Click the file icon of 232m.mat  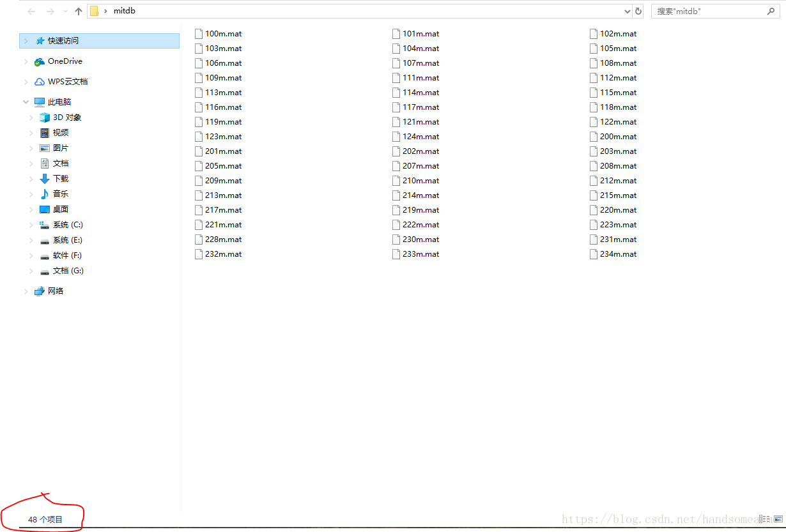tap(199, 254)
